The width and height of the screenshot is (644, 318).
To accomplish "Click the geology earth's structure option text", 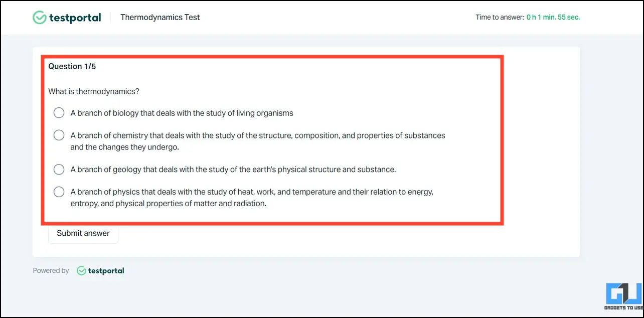I will point(233,170).
